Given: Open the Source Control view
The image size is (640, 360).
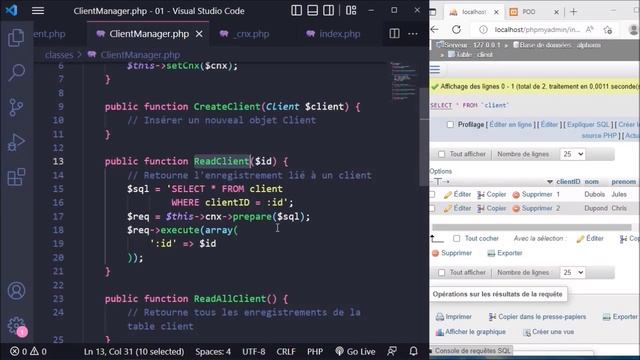Looking at the screenshot, I should pyautogui.click(x=16, y=107).
